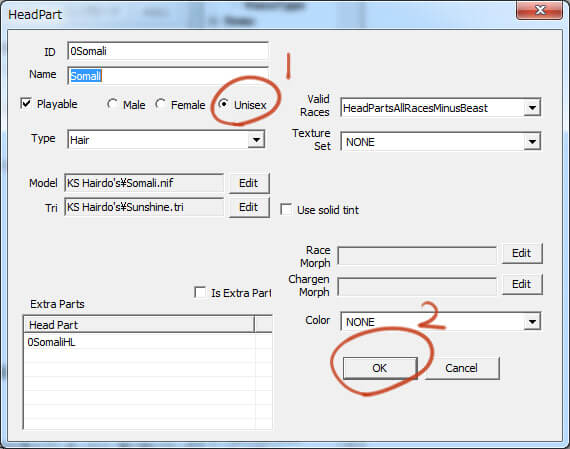Image resolution: width=570 pixels, height=449 pixels.
Task: Click Edit button for Race Morph
Action: point(522,253)
